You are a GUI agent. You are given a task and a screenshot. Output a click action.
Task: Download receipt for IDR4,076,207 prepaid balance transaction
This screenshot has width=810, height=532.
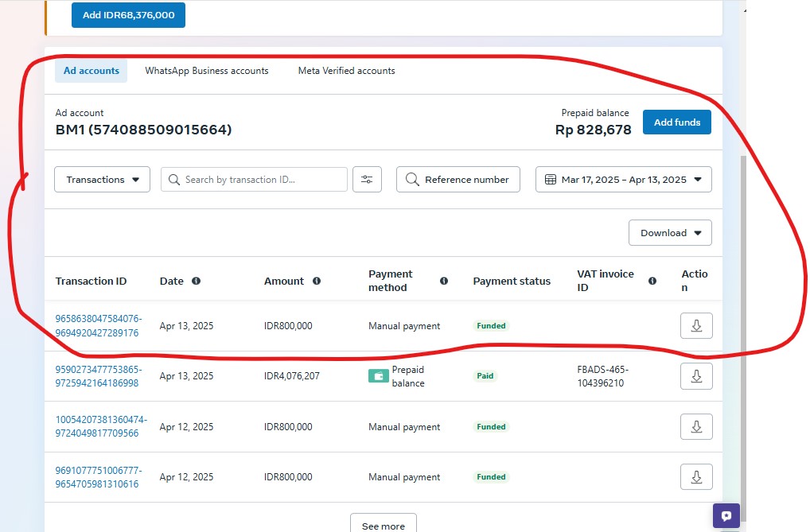click(x=696, y=376)
